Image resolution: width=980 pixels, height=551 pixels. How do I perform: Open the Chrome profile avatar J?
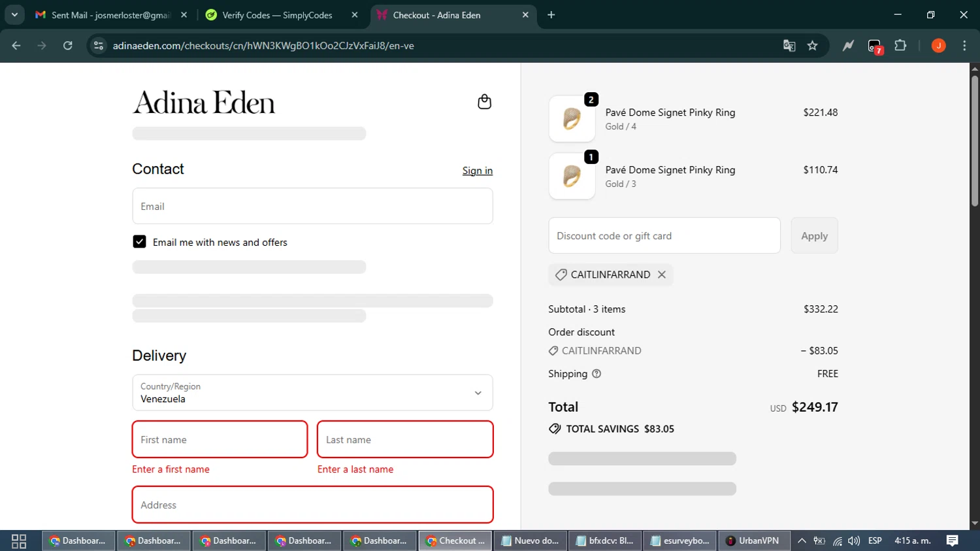coord(938,46)
